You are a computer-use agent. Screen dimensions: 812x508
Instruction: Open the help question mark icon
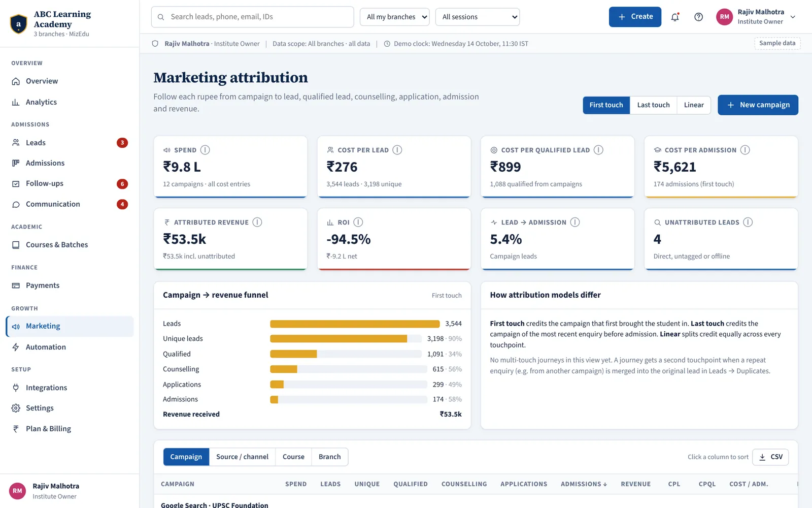699,17
